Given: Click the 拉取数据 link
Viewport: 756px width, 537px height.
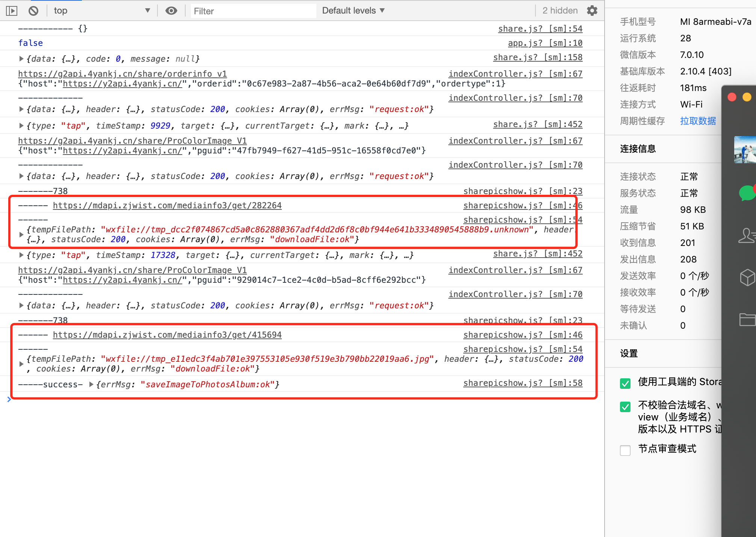Looking at the screenshot, I should pos(698,121).
